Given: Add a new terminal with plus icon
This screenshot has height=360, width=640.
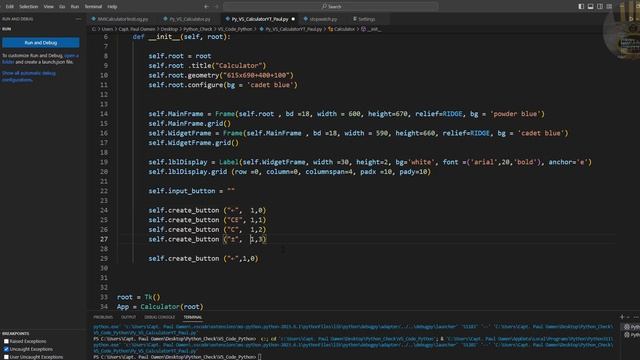Looking at the screenshot, I should (622, 317).
